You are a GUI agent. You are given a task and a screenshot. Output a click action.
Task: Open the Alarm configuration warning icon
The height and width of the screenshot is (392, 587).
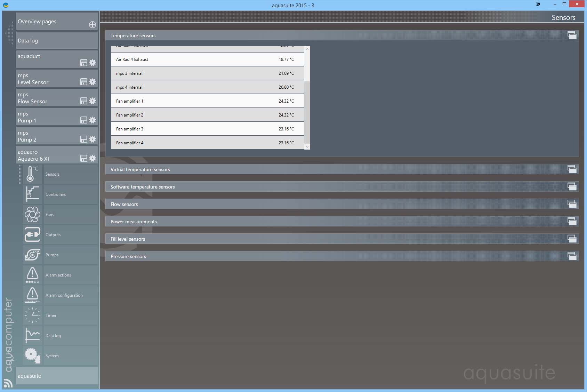click(x=32, y=295)
